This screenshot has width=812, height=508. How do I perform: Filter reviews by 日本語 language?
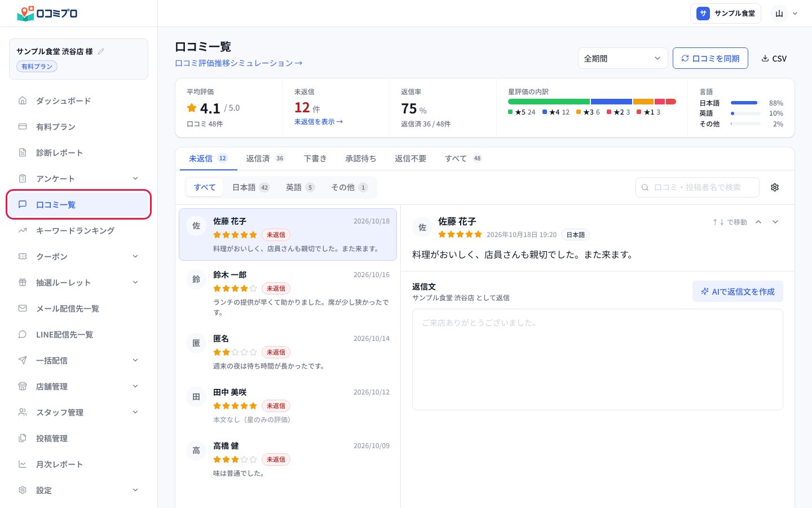coord(251,187)
